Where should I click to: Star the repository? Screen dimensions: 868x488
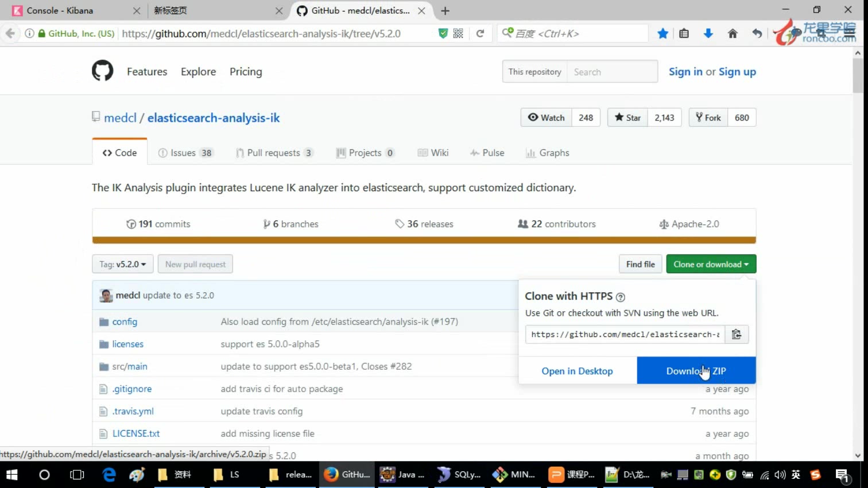627,118
